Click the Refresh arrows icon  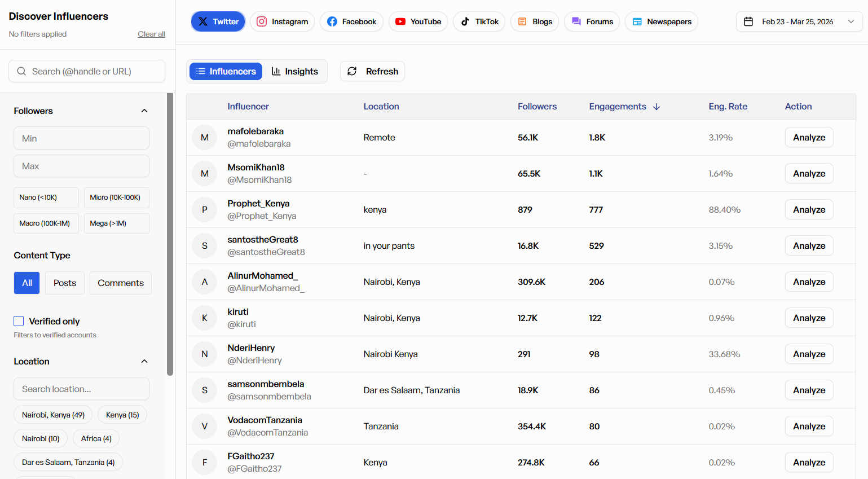(352, 71)
